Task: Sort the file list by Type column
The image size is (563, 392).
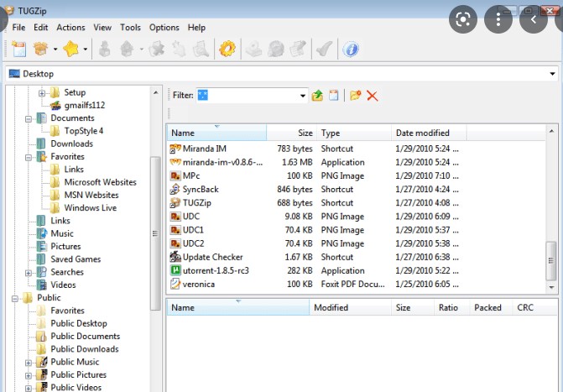Action: point(354,133)
